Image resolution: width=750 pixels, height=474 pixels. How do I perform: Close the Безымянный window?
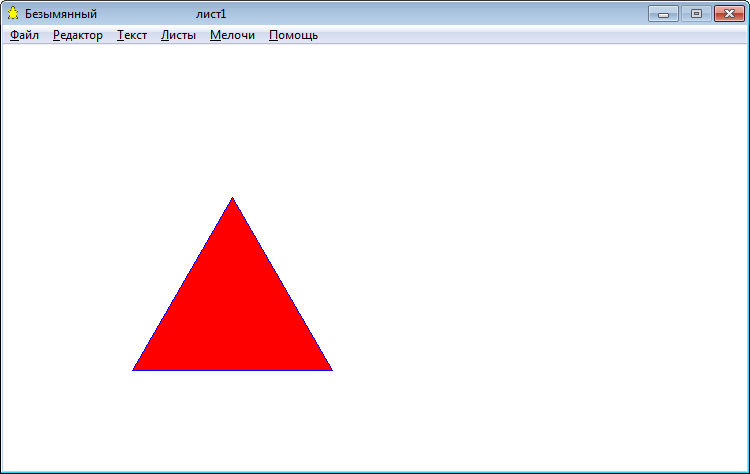pyautogui.click(x=729, y=14)
